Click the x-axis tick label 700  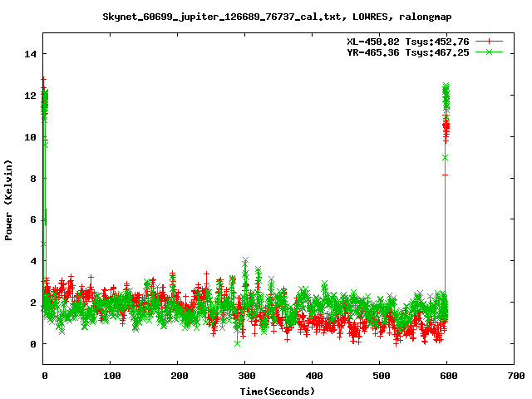[x=516, y=376]
